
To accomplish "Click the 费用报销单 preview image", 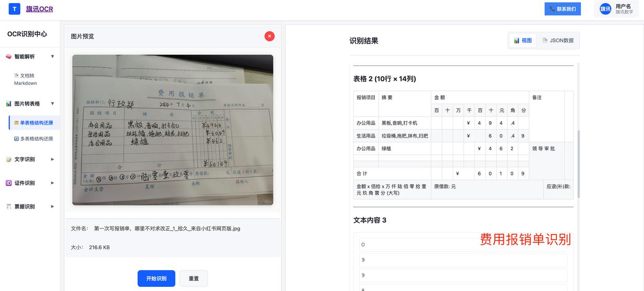I will pos(173,130).
